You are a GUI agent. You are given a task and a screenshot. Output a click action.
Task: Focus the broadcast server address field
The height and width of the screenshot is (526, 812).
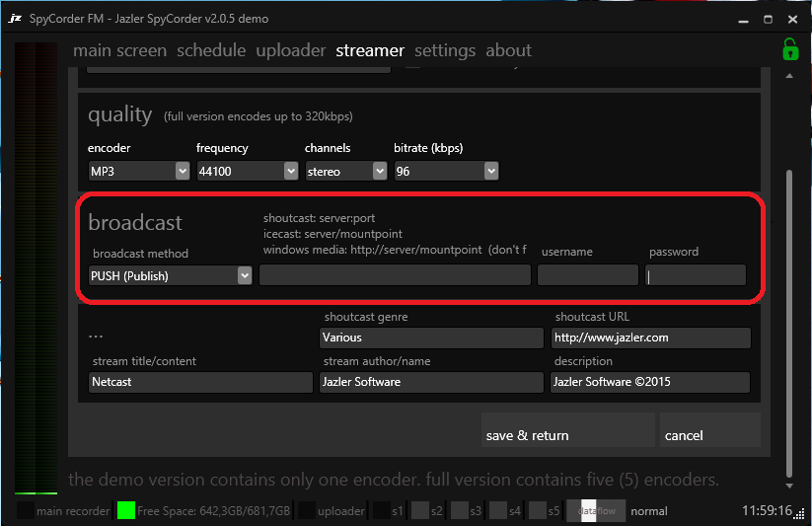pyautogui.click(x=395, y=275)
